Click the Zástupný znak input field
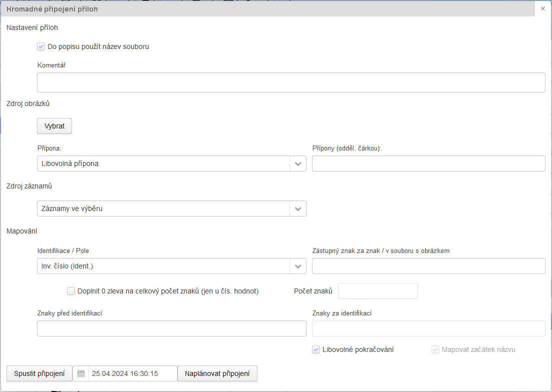Viewport: 552px width, 392px height. (428, 266)
